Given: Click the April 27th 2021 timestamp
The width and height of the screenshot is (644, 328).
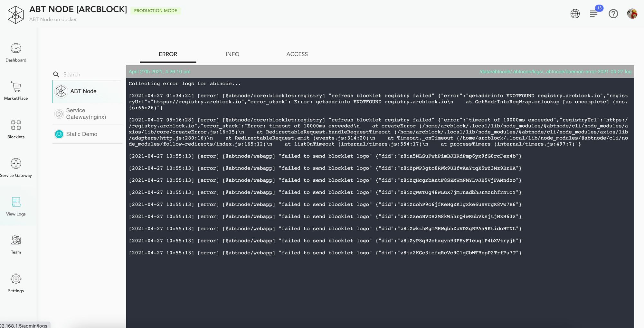Looking at the screenshot, I should point(159,72).
